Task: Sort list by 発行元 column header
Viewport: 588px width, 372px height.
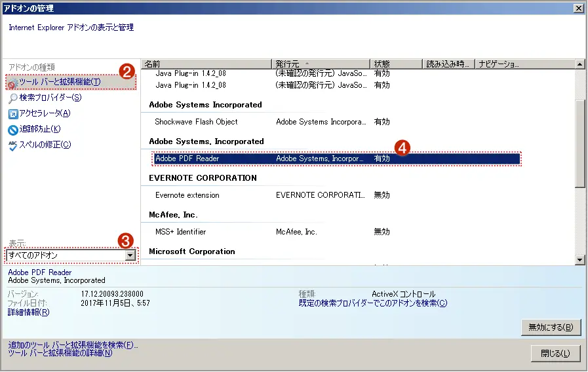Action: (321, 64)
